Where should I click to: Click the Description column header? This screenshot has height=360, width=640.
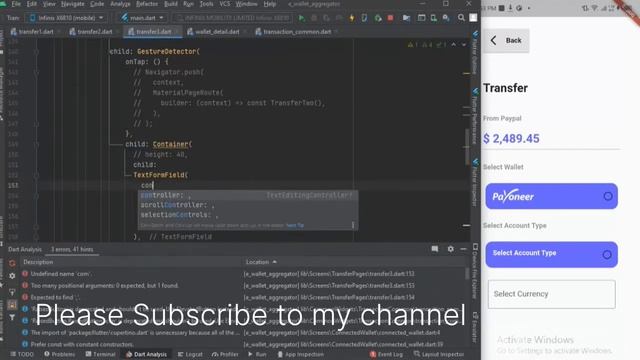click(x=38, y=262)
